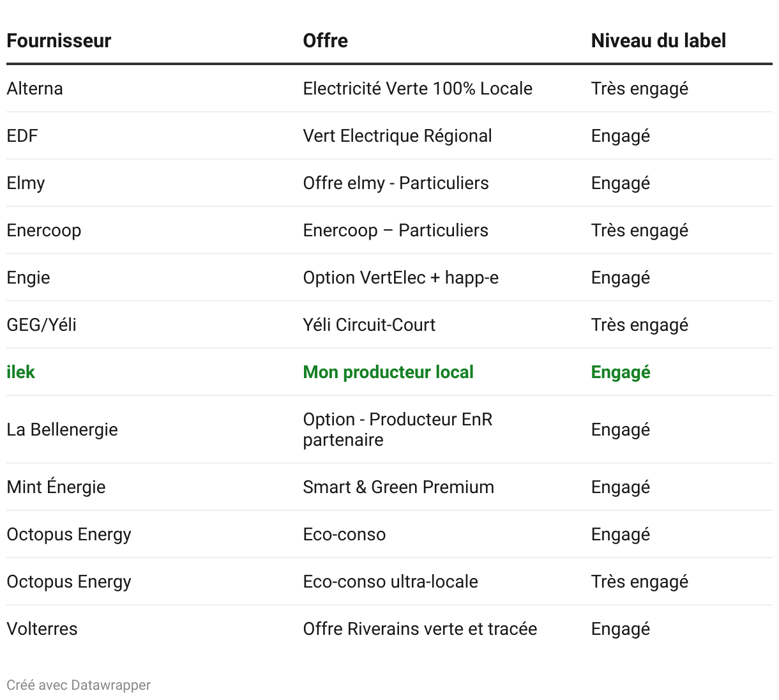This screenshot has height=700, width=779.
Task: Open the Créé avec Datawrapper link
Action: (79, 685)
